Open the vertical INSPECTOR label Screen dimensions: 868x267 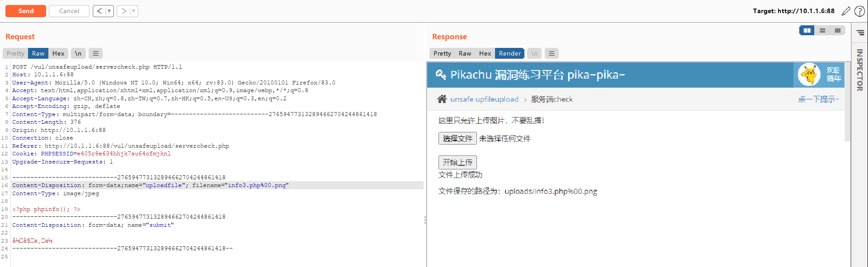tap(860, 70)
